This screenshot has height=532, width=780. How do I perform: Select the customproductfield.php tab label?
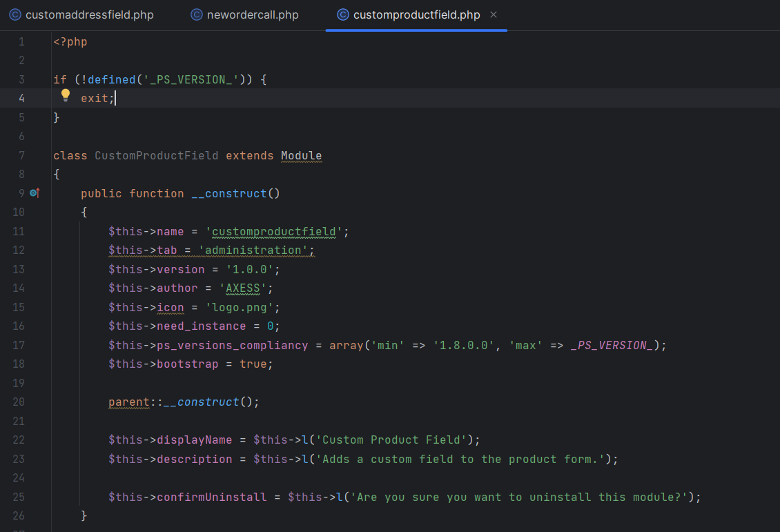click(416, 14)
